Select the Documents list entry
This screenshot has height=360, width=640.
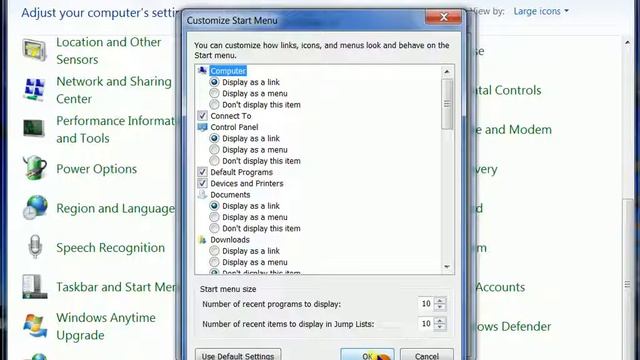click(x=230, y=195)
